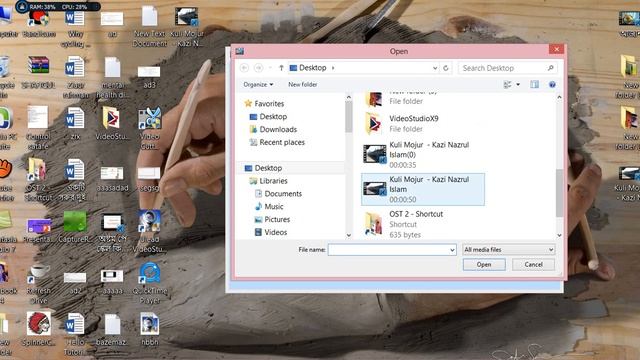640x360 pixels.
Task: Select the 'Why cycling' Word document icon
Action: pos(75,29)
